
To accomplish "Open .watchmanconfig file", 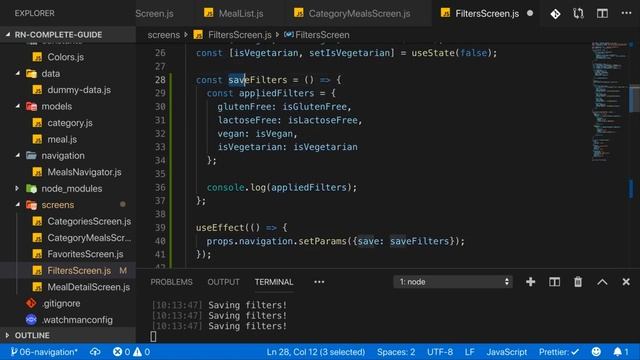I will 77,320.
